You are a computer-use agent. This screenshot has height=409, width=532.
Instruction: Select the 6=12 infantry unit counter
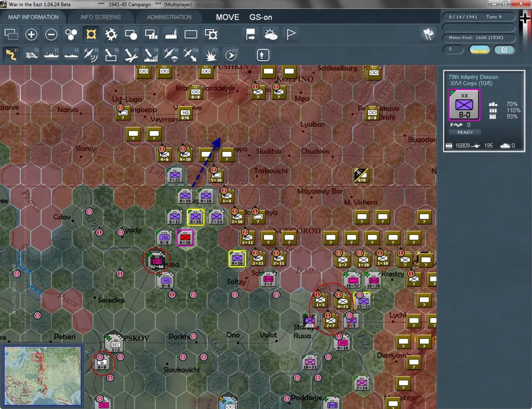175,217
